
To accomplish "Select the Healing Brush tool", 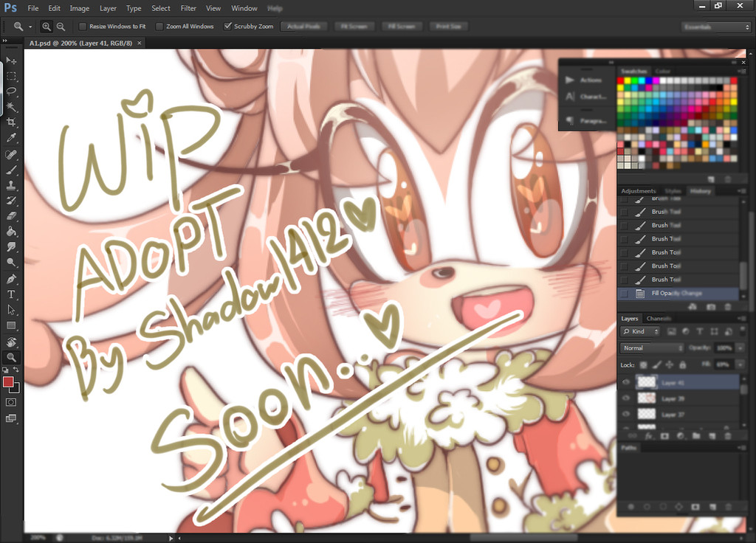I will (x=11, y=154).
